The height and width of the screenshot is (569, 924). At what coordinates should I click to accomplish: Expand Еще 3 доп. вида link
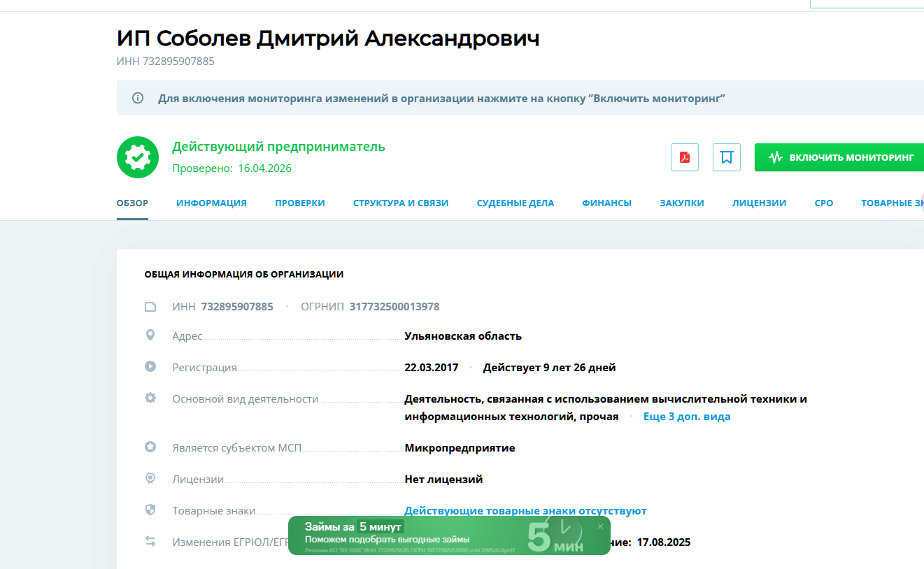[x=687, y=417]
